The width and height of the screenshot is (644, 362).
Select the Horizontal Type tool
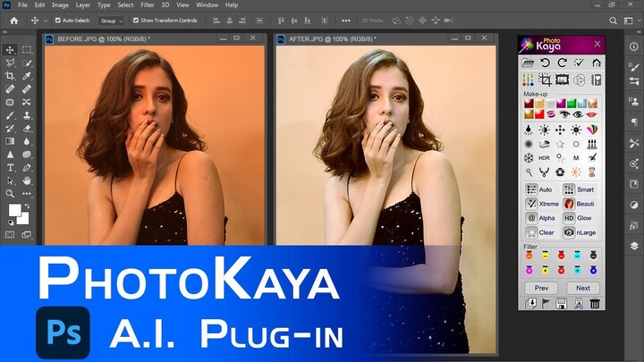(10, 167)
